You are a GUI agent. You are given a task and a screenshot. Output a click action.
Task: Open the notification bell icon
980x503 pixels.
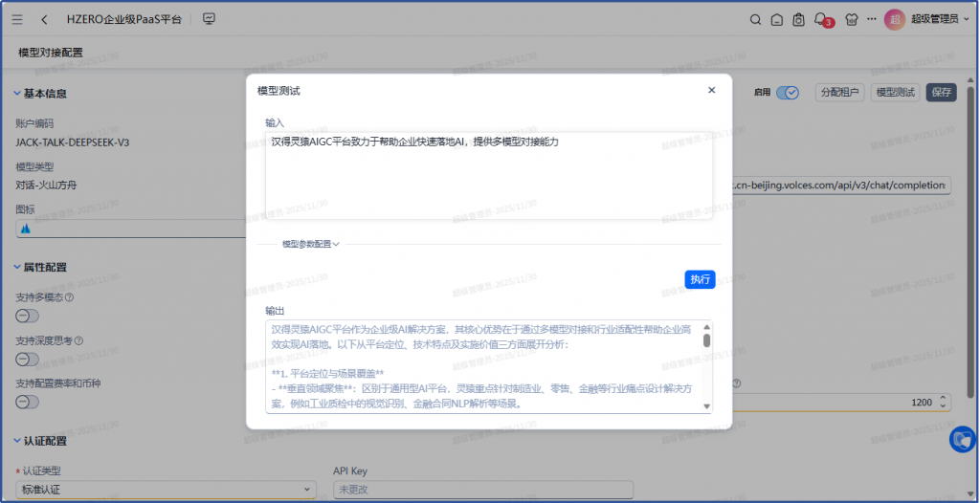click(820, 19)
